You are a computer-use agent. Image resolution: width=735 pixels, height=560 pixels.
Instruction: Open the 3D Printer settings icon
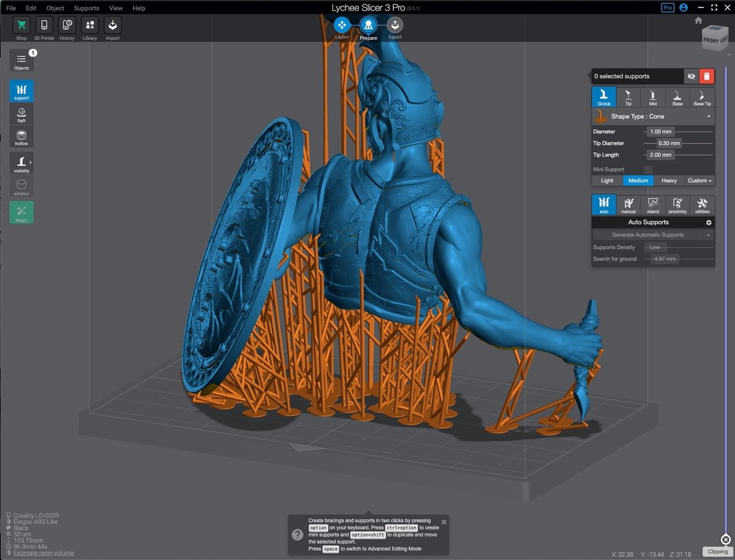44,28
